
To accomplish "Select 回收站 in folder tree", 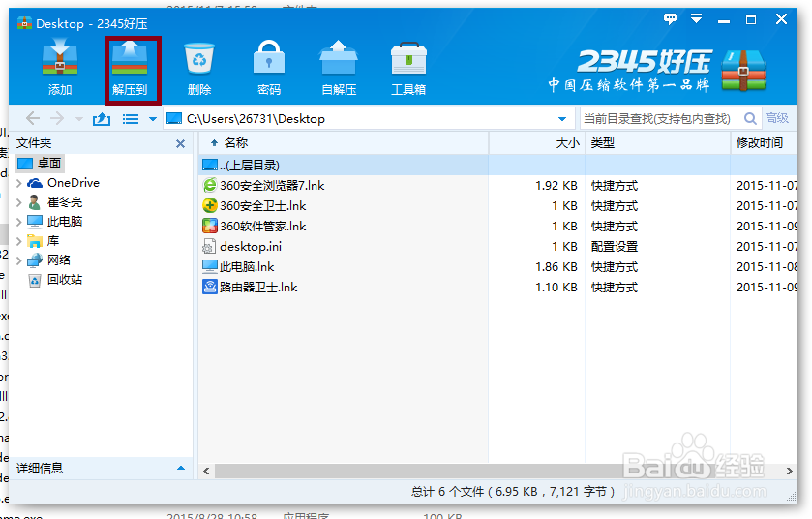I will click(x=65, y=279).
